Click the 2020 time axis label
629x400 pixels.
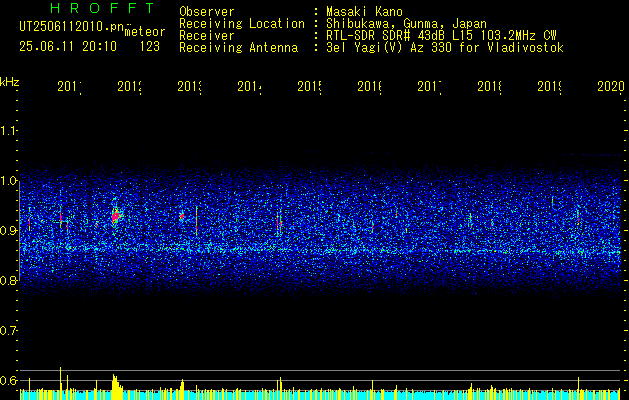point(611,86)
